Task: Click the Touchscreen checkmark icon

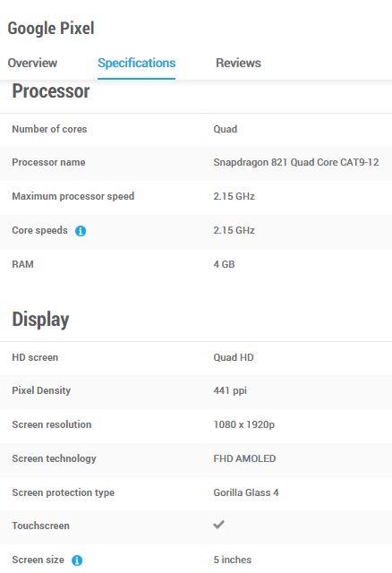Action: point(219,525)
